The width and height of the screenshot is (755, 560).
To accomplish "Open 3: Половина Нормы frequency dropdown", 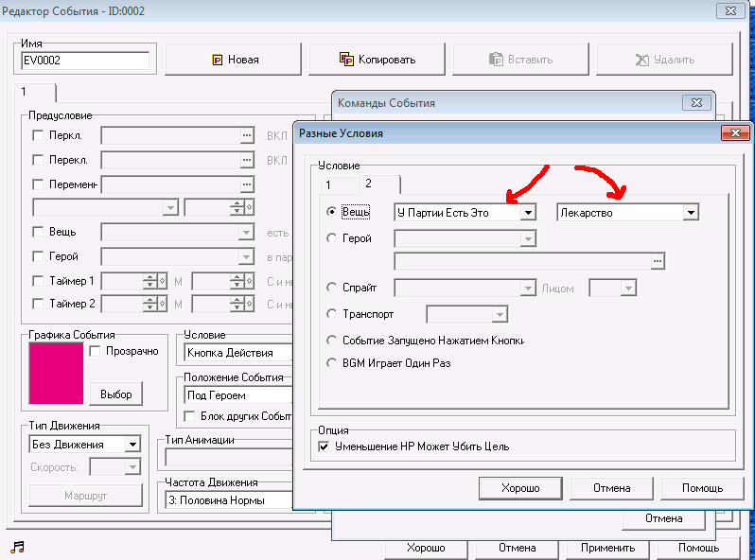I will pos(229,500).
